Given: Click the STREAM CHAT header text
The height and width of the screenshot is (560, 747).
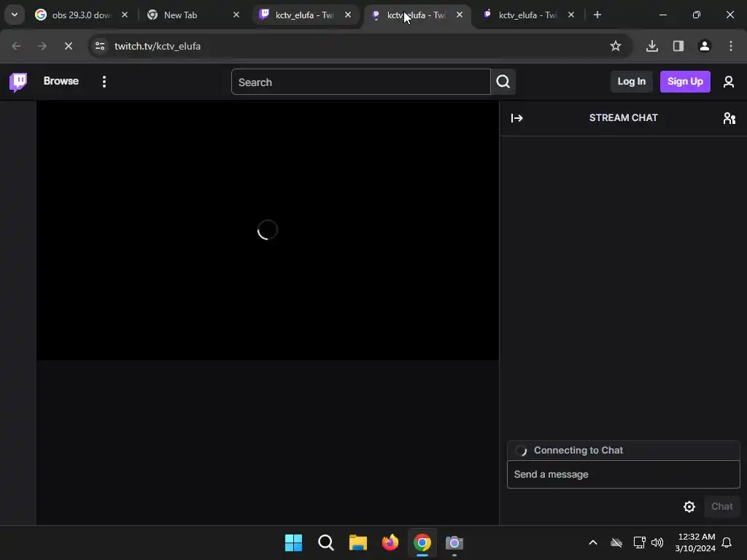Looking at the screenshot, I should point(623,117).
